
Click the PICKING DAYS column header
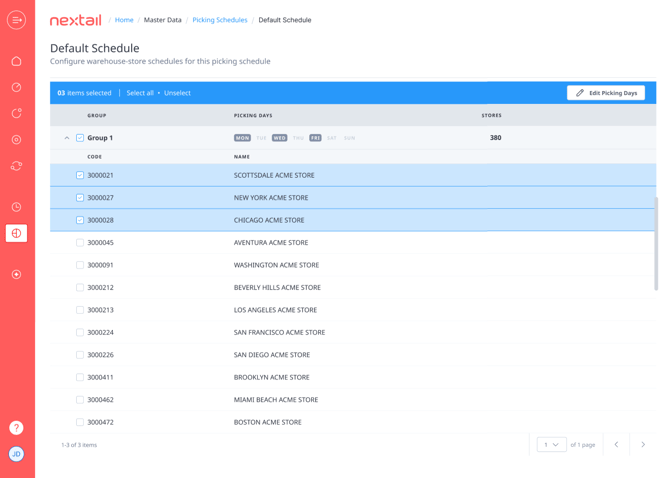253,115
